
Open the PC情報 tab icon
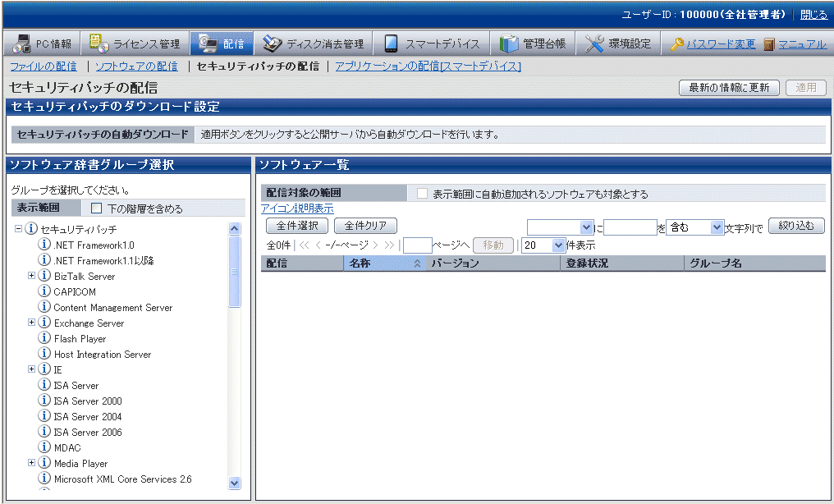pos(21,44)
